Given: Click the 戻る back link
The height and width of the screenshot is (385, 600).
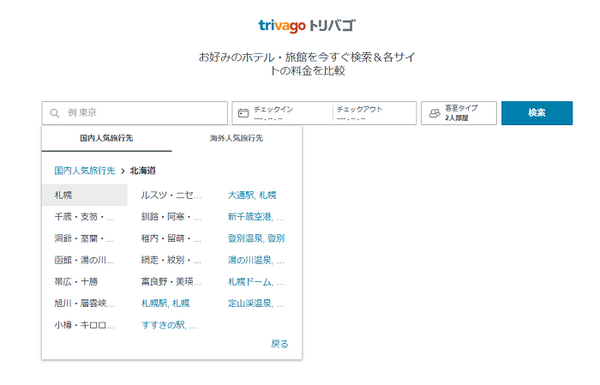Looking at the screenshot, I should (279, 344).
